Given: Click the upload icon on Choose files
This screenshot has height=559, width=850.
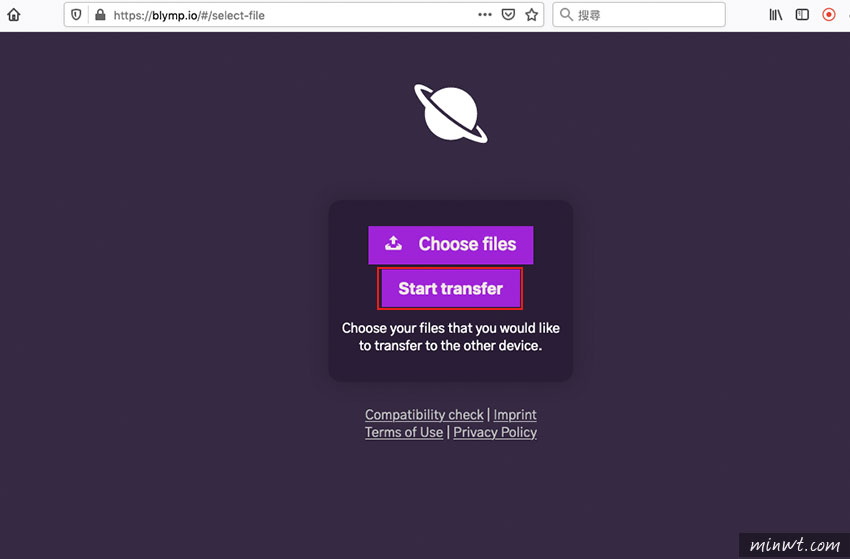Looking at the screenshot, I should click(x=394, y=243).
